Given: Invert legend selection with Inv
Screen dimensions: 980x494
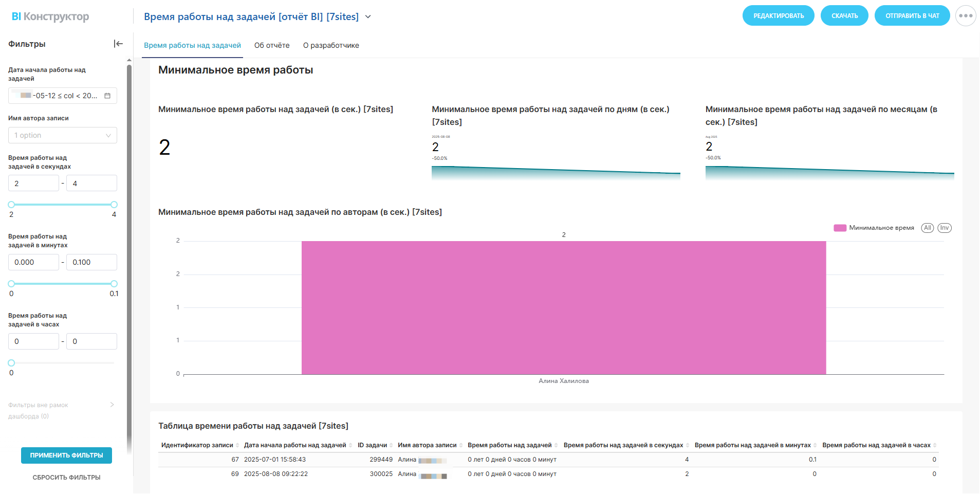Looking at the screenshot, I should point(945,228).
